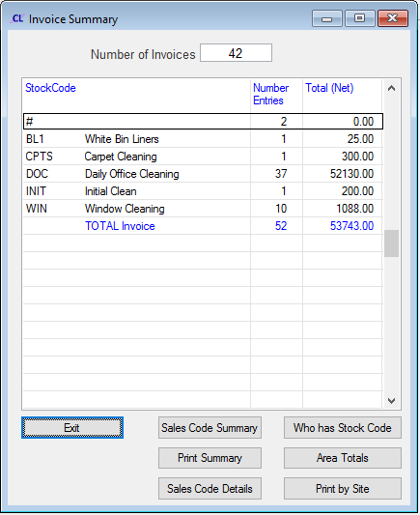Click Print by Site button
This screenshot has width=420, height=515.
[342, 488]
